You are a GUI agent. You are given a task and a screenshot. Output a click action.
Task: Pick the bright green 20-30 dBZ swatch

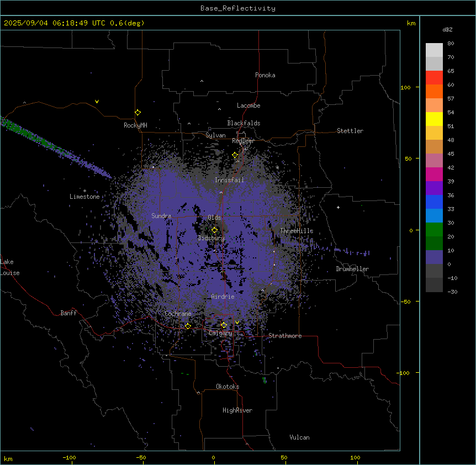coord(434,230)
